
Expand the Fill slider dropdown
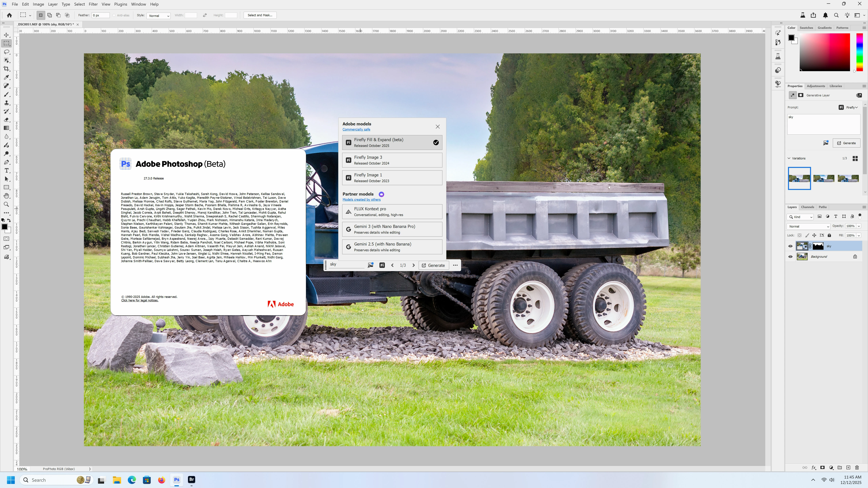tap(859, 235)
